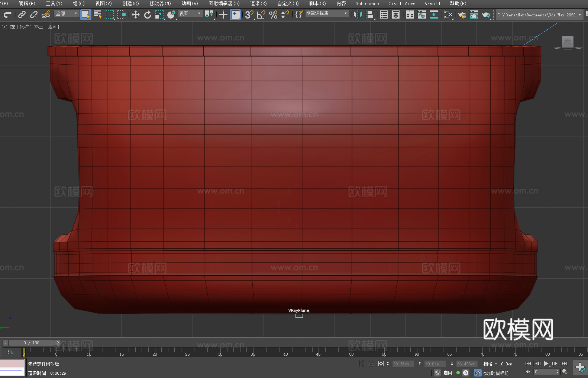
Task: Open reference coordinate 视图 dropdown
Action: 190,13
